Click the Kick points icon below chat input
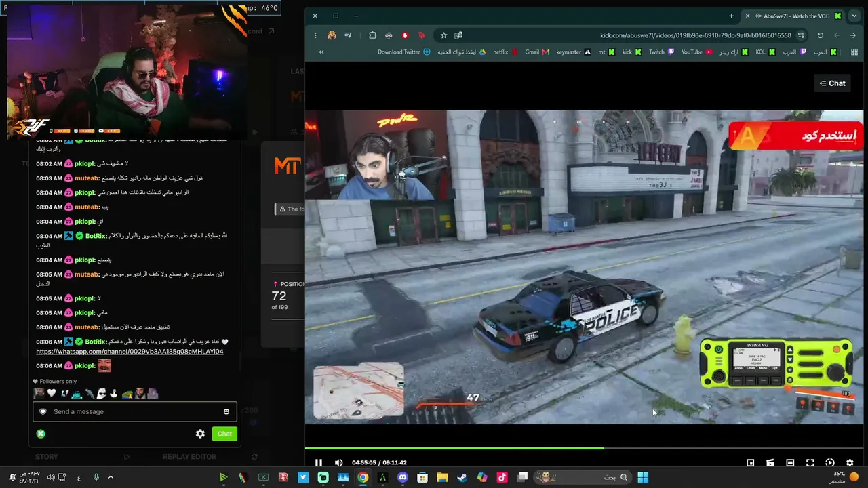 [41, 434]
